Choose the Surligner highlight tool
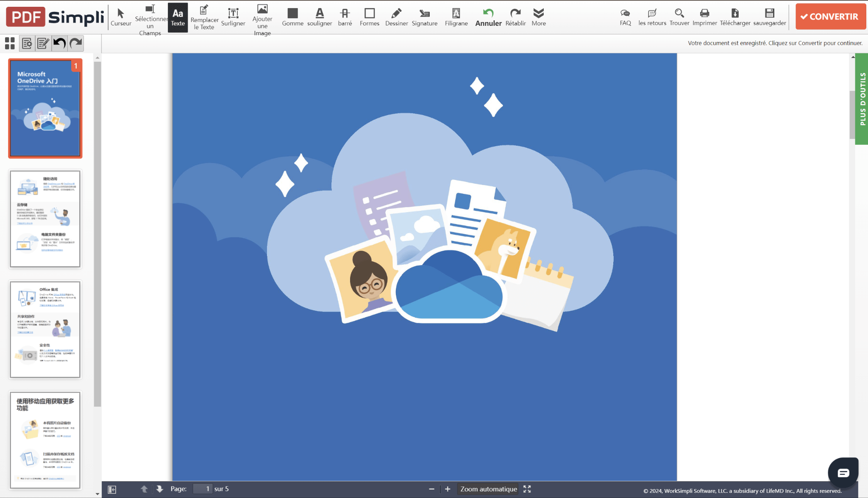 click(x=233, y=17)
